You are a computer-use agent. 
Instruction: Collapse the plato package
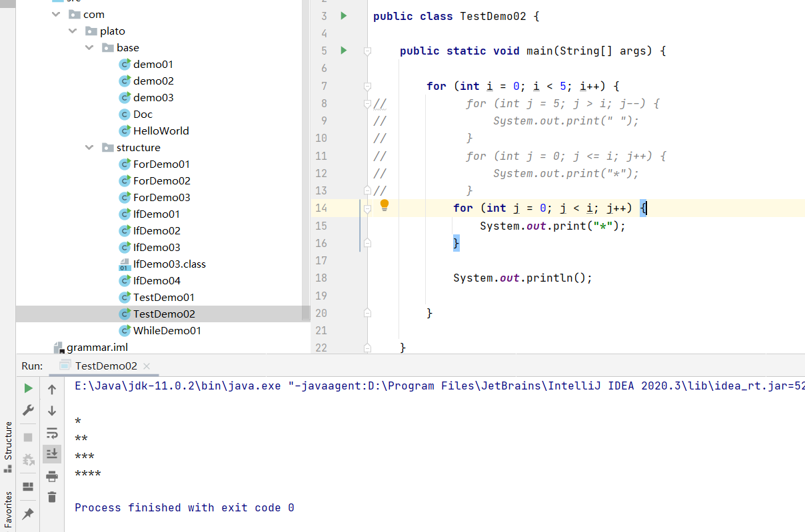[73, 31]
